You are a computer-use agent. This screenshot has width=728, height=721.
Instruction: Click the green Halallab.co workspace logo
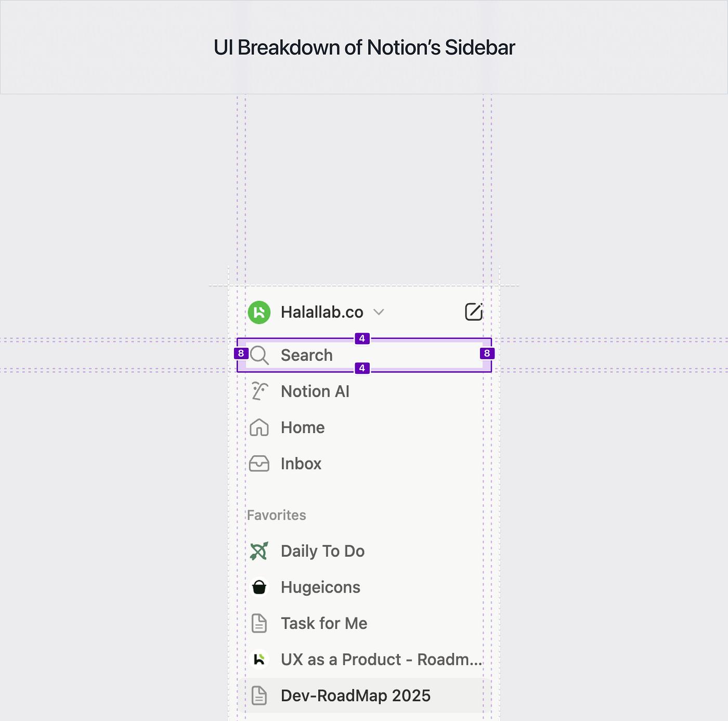[259, 312]
